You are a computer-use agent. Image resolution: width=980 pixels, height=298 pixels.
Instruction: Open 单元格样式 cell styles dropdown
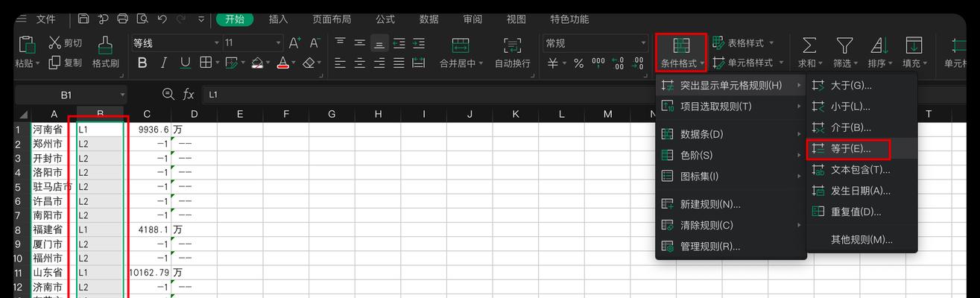pos(748,63)
